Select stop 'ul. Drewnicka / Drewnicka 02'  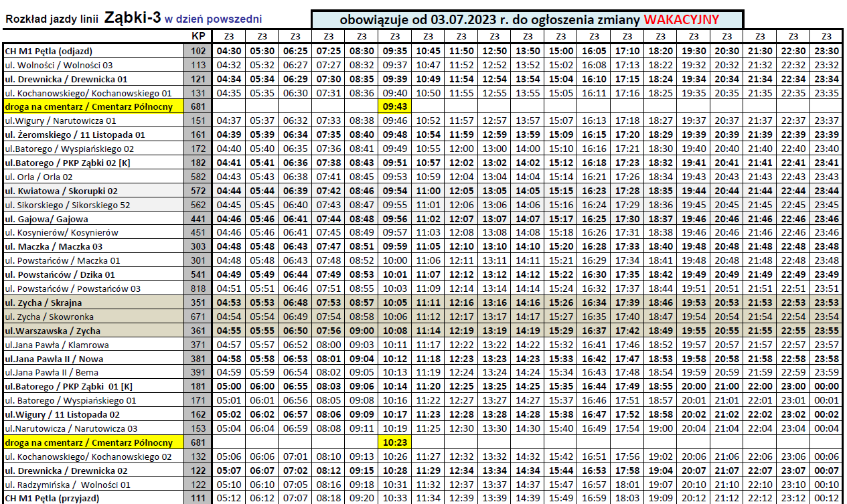[66, 471]
